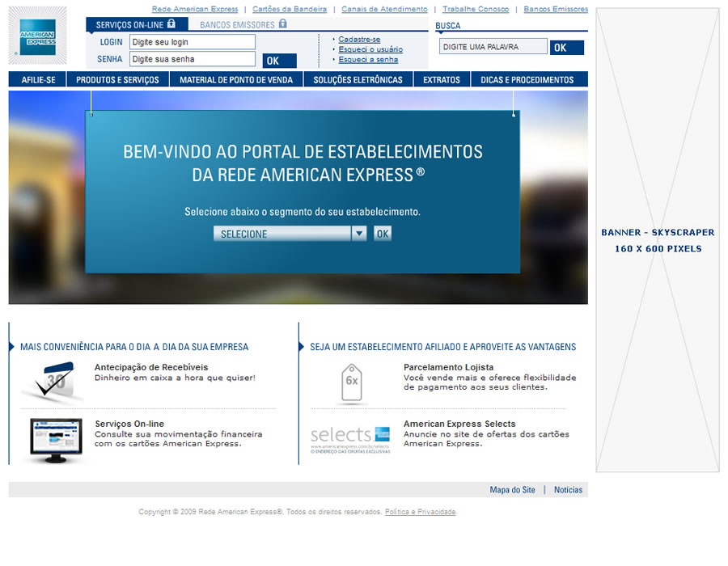Open Material de Ponto de Venda menu
Image resolution: width=728 pixels, height=566 pixels.
[236, 80]
